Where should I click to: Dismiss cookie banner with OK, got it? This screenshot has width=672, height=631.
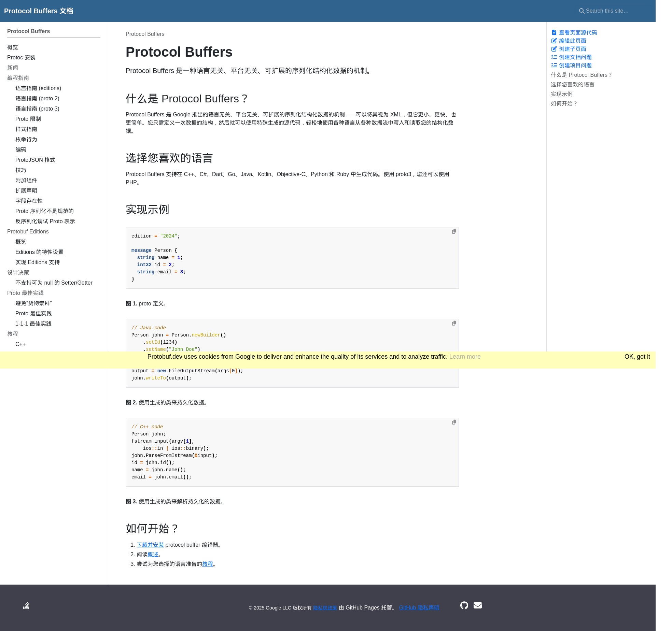tap(637, 357)
